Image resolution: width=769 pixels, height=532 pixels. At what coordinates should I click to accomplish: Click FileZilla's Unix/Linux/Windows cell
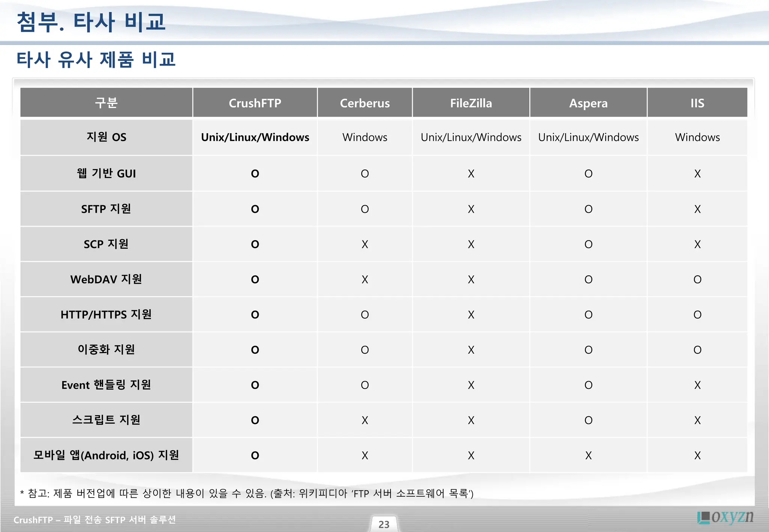(x=471, y=137)
